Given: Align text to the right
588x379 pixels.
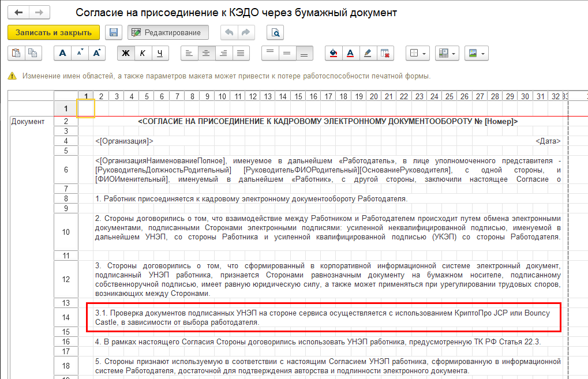Looking at the screenshot, I should [223, 53].
